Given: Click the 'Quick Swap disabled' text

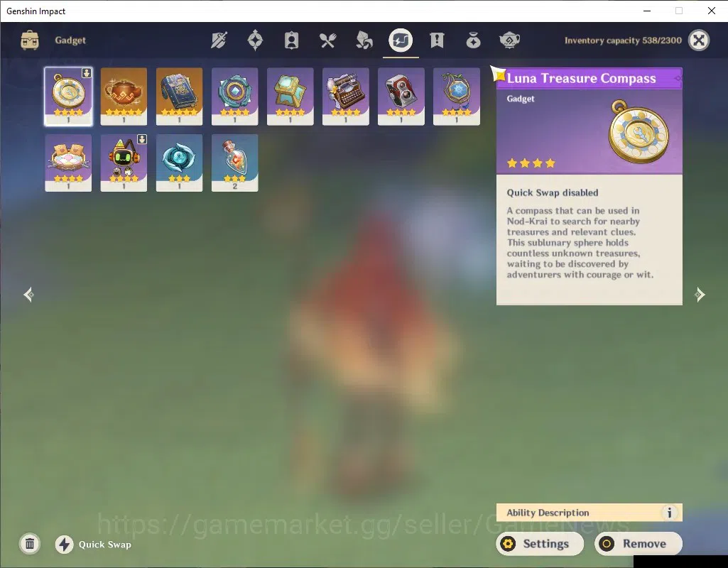Looking at the screenshot, I should [x=553, y=192].
